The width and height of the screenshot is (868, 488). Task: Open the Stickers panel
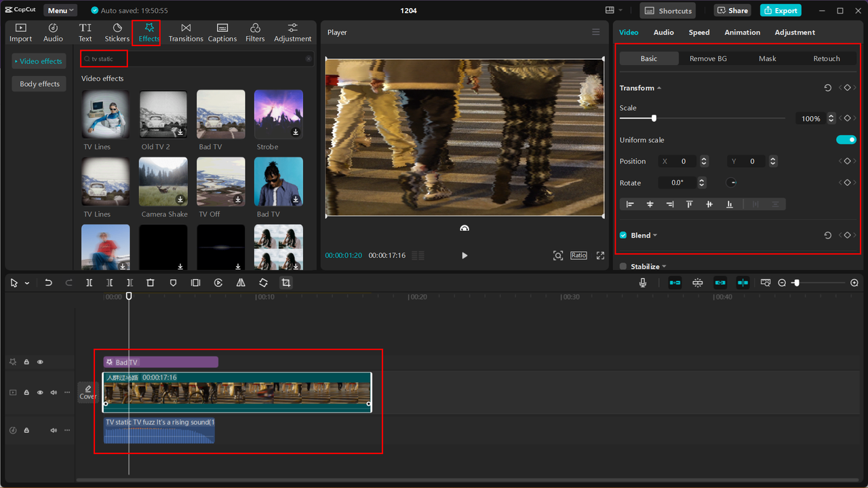click(x=117, y=32)
